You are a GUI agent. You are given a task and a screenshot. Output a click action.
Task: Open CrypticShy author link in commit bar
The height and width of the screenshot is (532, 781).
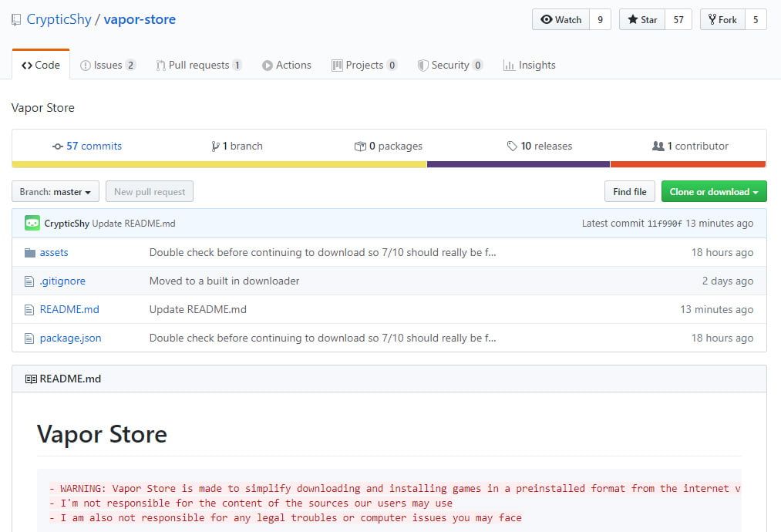[x=67, y=223]
